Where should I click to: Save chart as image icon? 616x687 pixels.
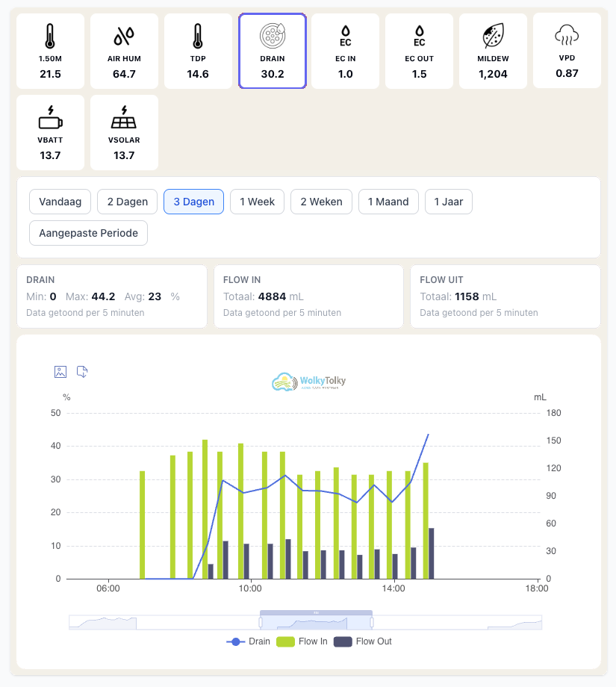pyautogui.click(x=60, y=372)
